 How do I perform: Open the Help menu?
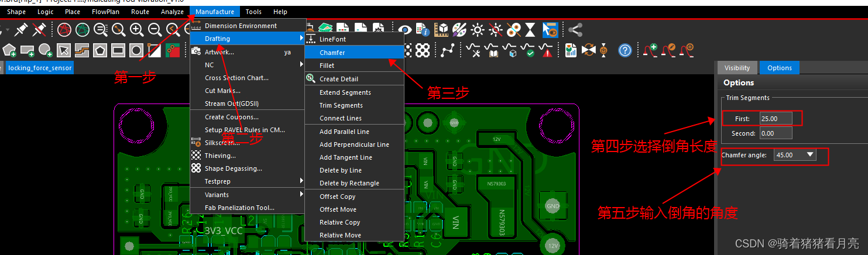[x=280, y=12]
